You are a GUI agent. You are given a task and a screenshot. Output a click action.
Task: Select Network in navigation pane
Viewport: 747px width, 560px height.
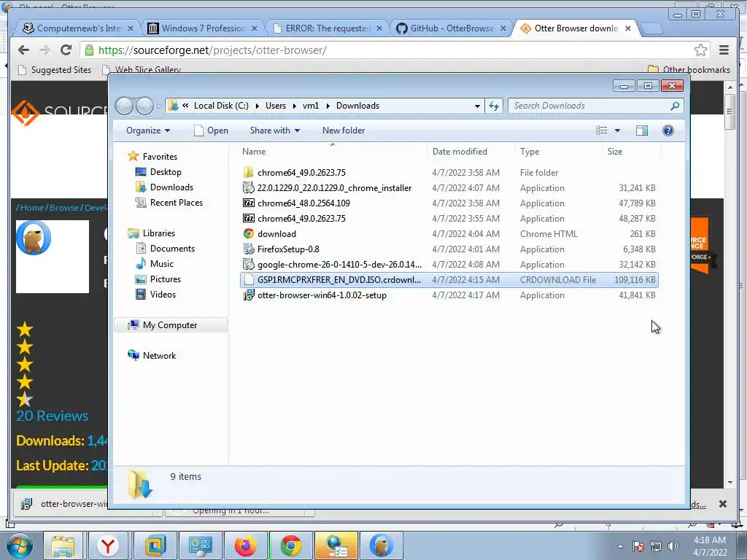pos(152,356)
